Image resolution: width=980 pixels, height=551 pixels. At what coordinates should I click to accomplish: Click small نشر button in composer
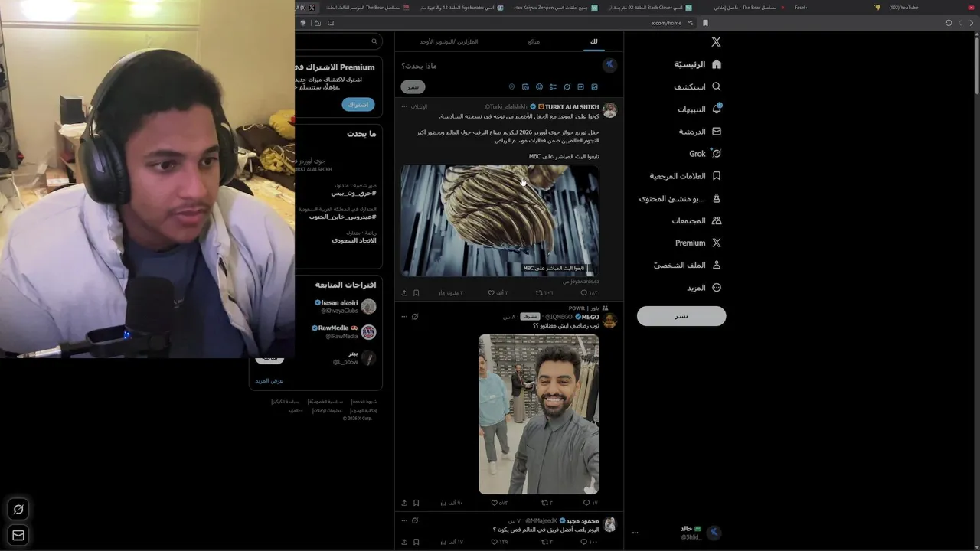[x=413, y=87]
